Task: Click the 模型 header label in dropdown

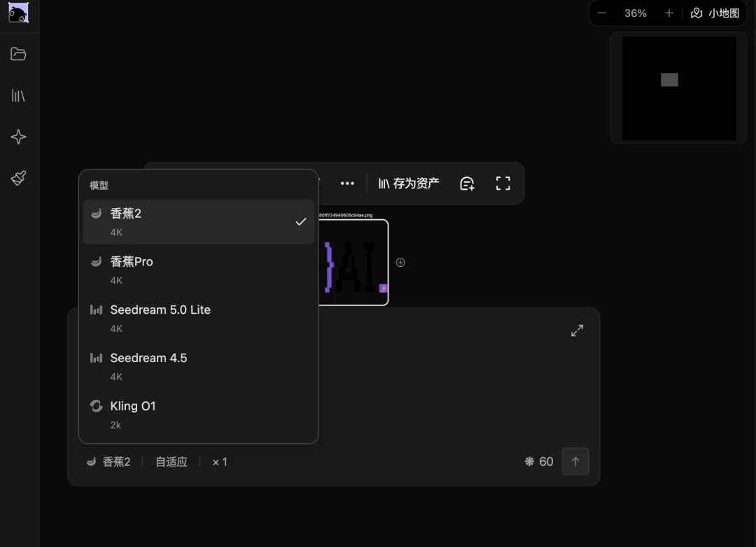Action: 99,185
